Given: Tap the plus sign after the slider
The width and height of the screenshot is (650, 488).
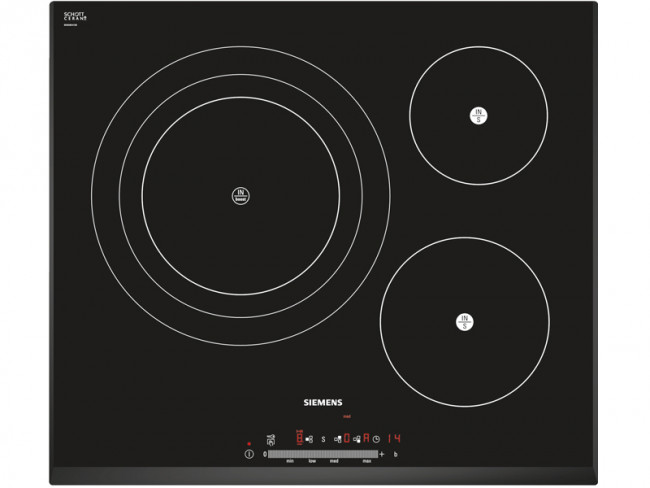Looking at the screenshot, I should [381, 454].
